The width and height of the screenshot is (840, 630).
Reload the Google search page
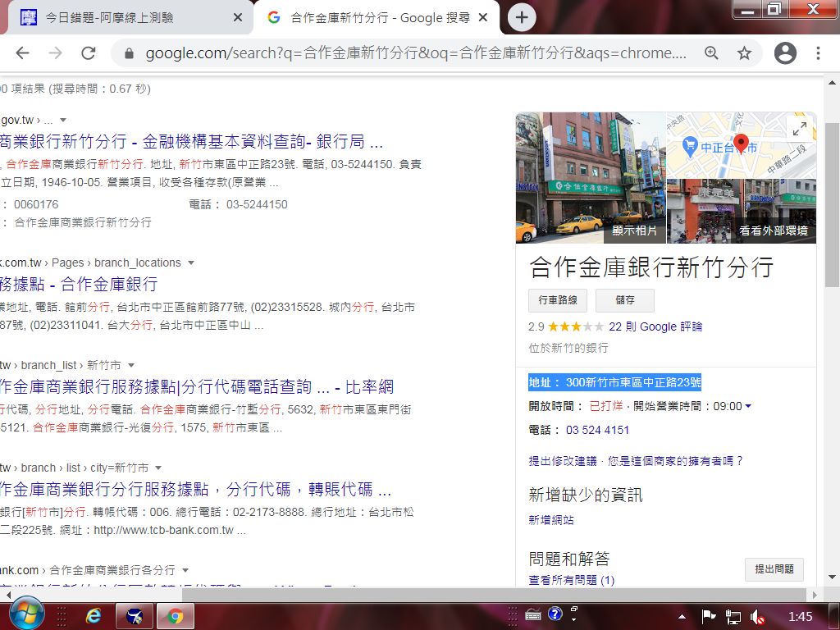pyautogui.click(x=89, y=52)
